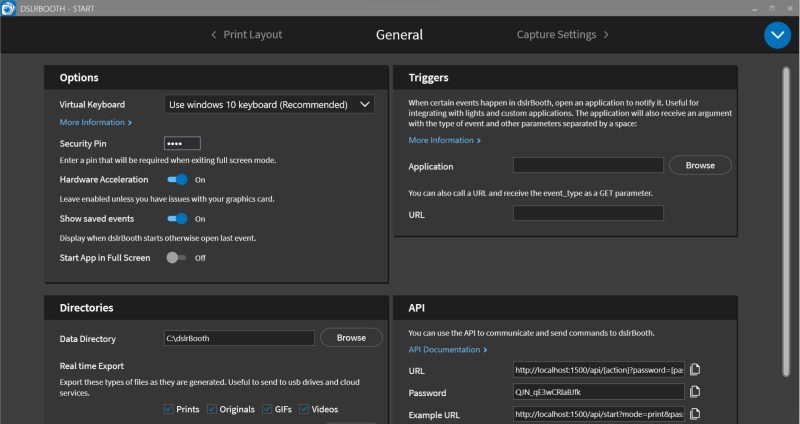
Task: Click the dslrBooth app icon in title bar
Action: 8,8
